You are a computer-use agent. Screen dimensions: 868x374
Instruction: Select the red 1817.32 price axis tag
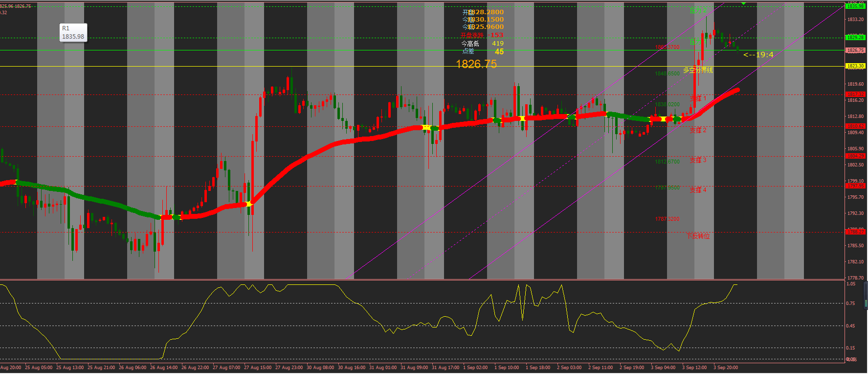point(855,94)
